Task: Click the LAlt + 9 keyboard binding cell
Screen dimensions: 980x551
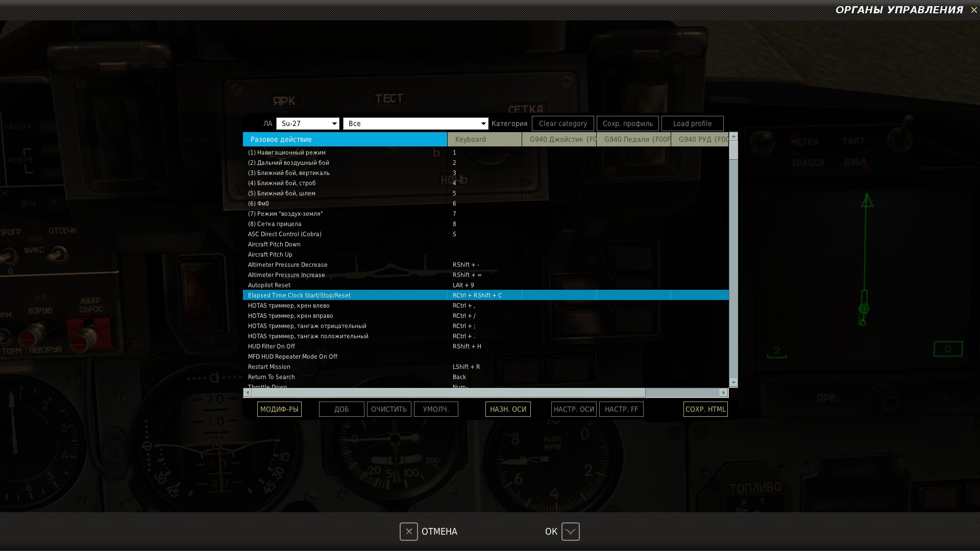Action: 484,285
